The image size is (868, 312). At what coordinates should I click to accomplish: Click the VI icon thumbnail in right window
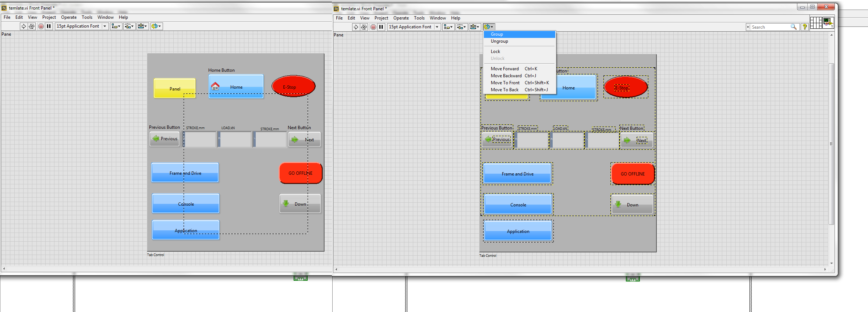(828, 23)
